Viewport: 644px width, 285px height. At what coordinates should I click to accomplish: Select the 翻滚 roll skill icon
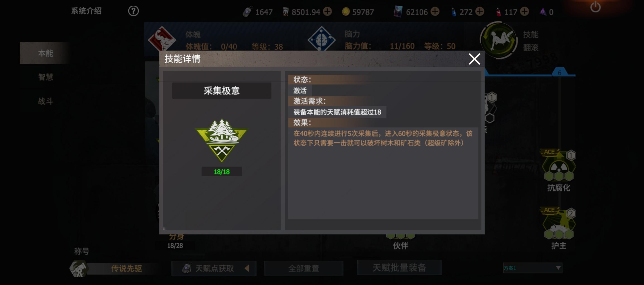click(x=499, y=40)
